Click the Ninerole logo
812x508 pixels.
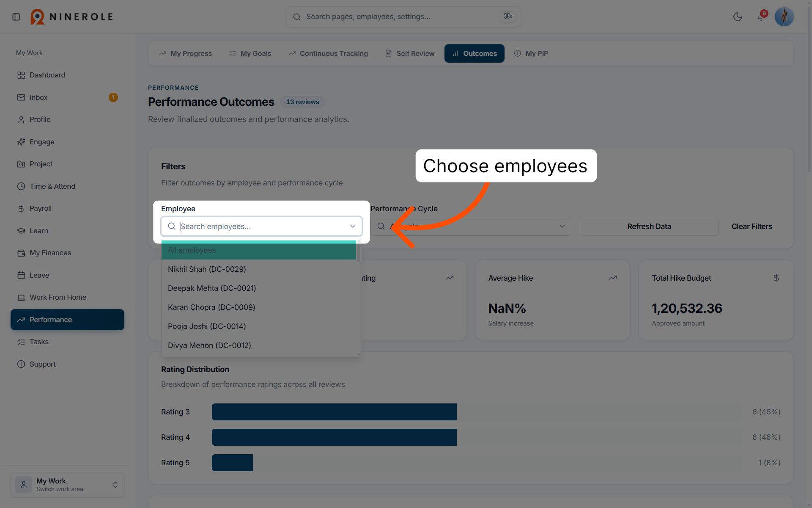coord(72,17)
